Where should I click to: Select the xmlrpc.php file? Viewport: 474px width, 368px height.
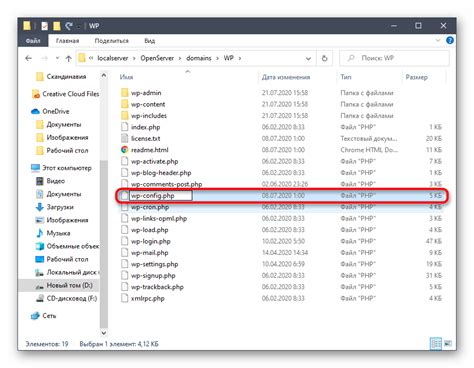pyautogui.click(x=147, y=298)
